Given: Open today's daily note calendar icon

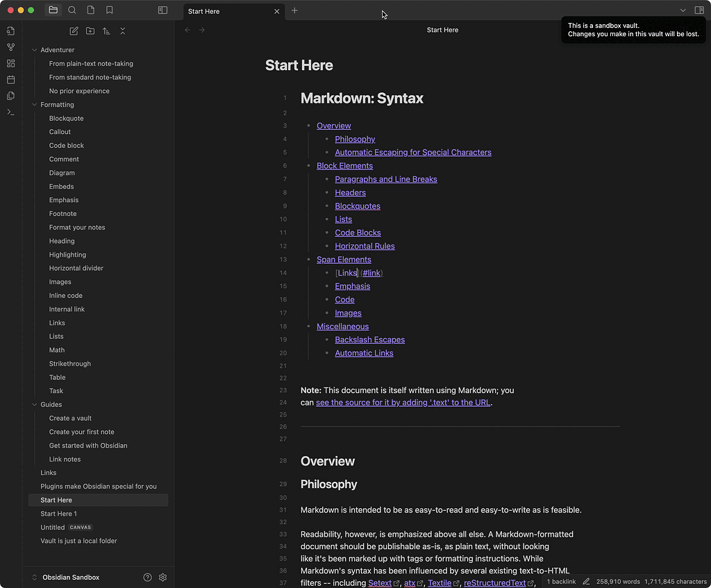Looking at the screenshot, I should 10,79.
